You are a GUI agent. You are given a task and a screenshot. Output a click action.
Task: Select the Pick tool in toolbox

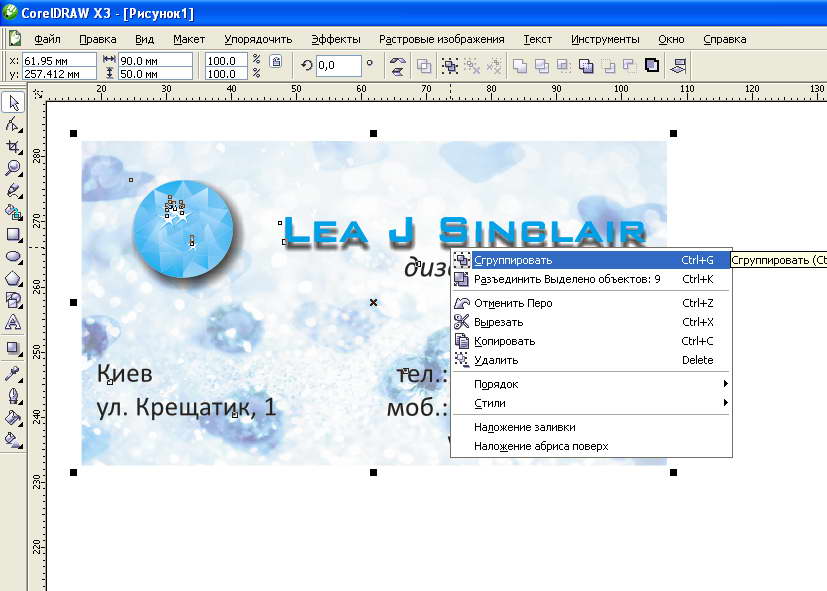click(x=14, y=103)
